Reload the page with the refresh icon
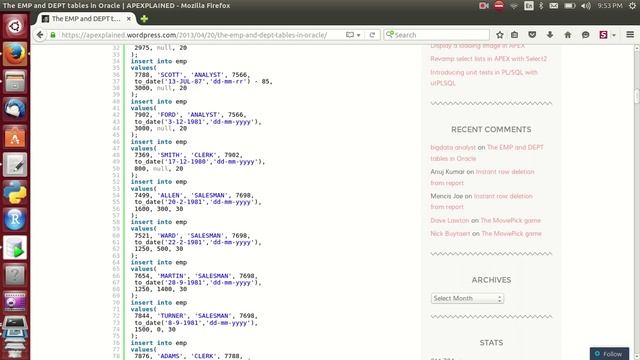This screenshot has height=360, width=640. [x=372, y=35]
